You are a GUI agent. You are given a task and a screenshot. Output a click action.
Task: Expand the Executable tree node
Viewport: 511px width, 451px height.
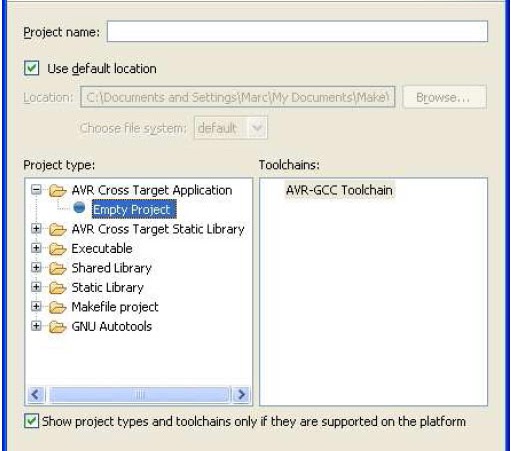tap(36, 248)
